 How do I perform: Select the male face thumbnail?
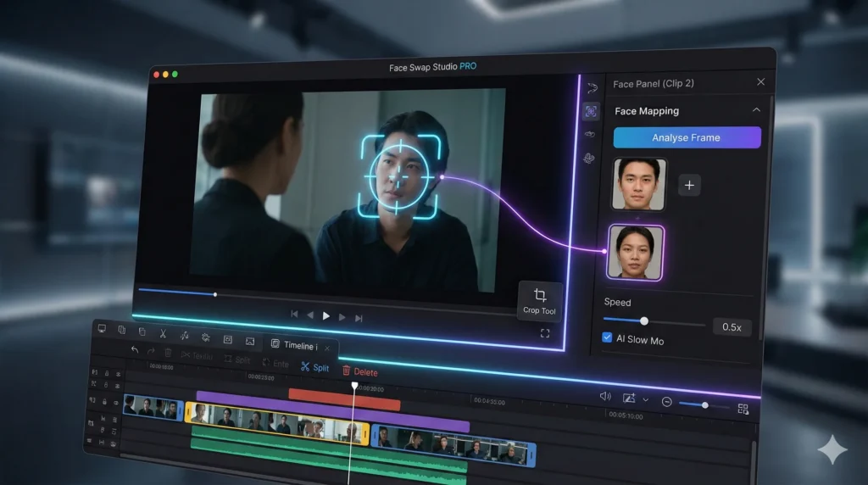point(638,185)
